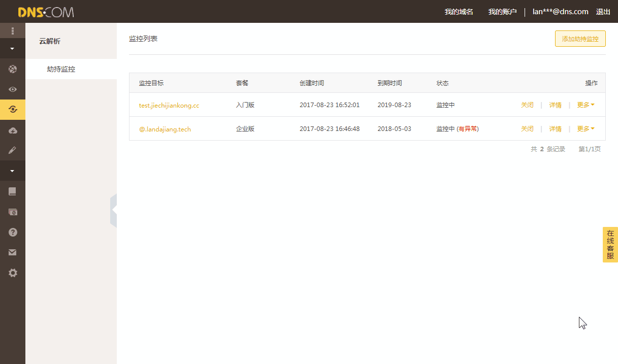Collapse the side panel with the arrow handle

click(x=114, y=209)
